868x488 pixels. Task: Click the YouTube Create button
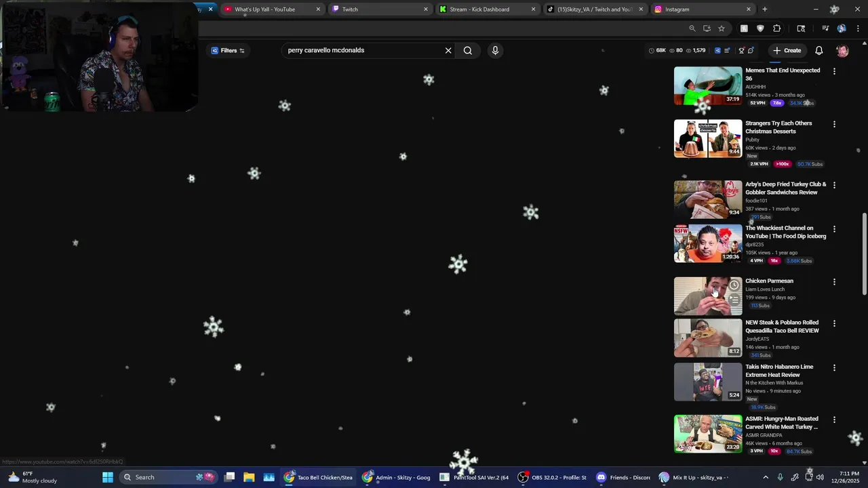click(787, 50)
